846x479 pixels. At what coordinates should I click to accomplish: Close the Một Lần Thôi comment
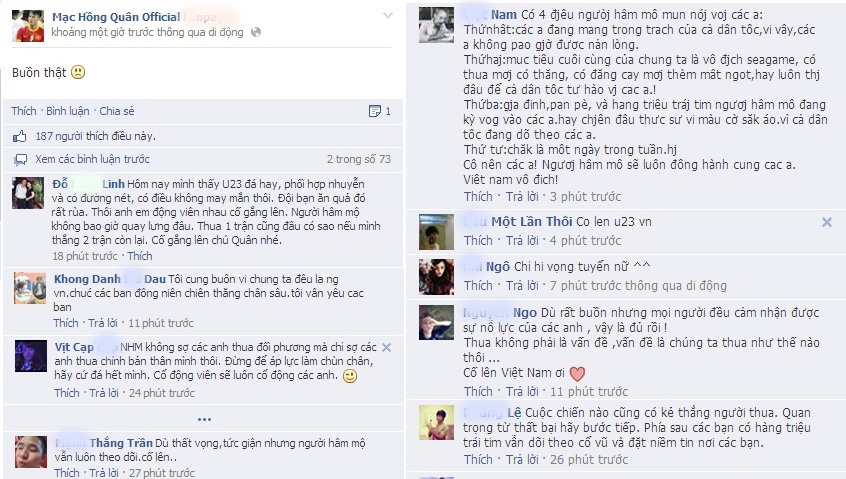click(827, 222)
